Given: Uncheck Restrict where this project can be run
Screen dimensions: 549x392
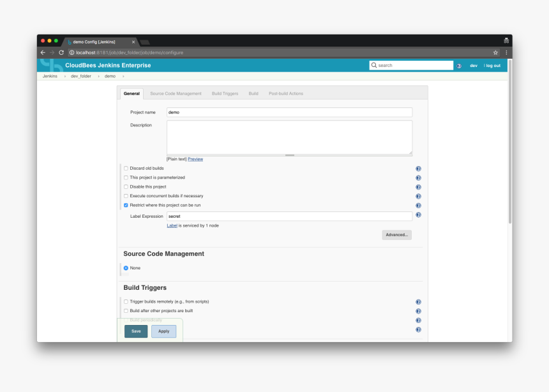Looking at the screenshot, I should [x=126, y=206].
